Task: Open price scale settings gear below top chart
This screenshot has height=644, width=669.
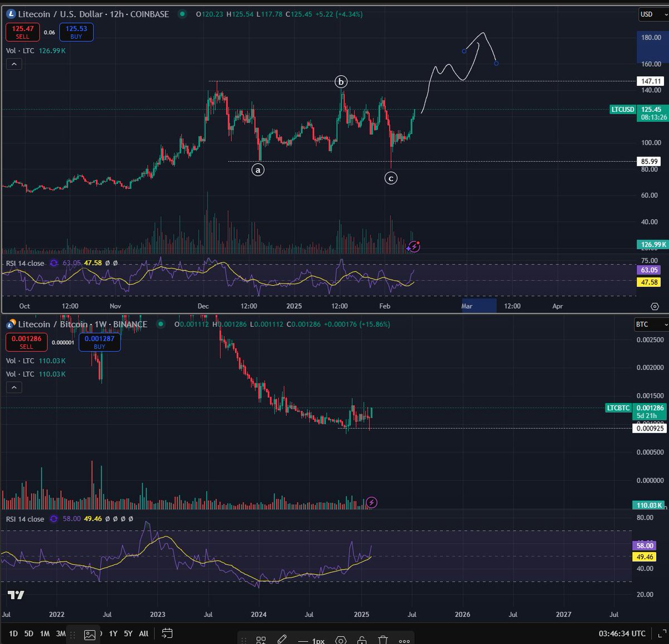Action: coord(656,306)
